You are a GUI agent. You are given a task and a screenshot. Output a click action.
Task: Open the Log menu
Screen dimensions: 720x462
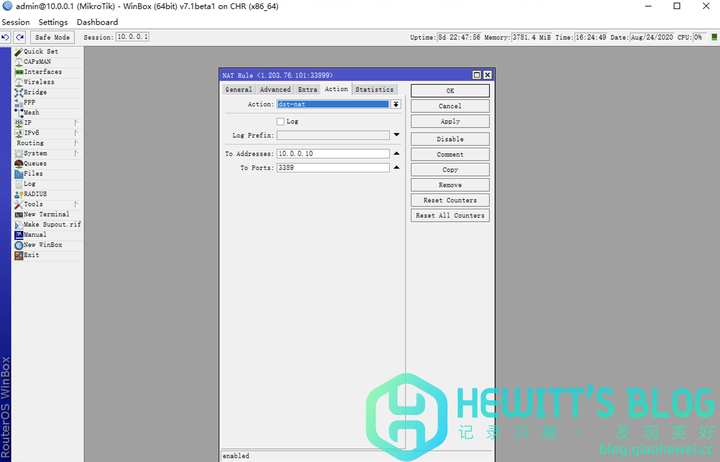47,183
